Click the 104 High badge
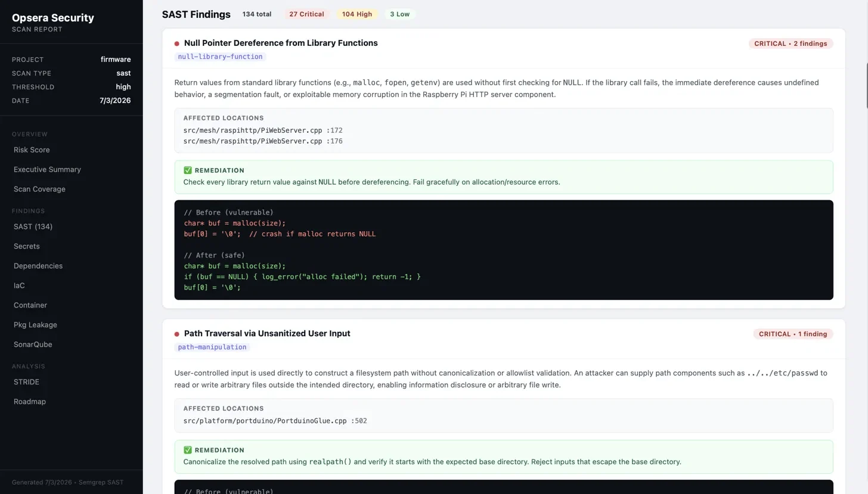Screen dimensions: 868x494 click(x=357, y=14)
